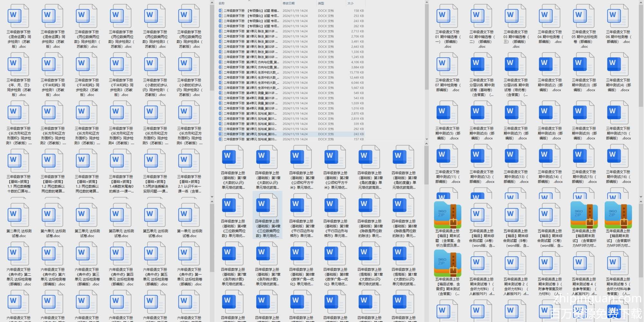
Task: Sort files by 大小 column header
Action: coord(350,3)
